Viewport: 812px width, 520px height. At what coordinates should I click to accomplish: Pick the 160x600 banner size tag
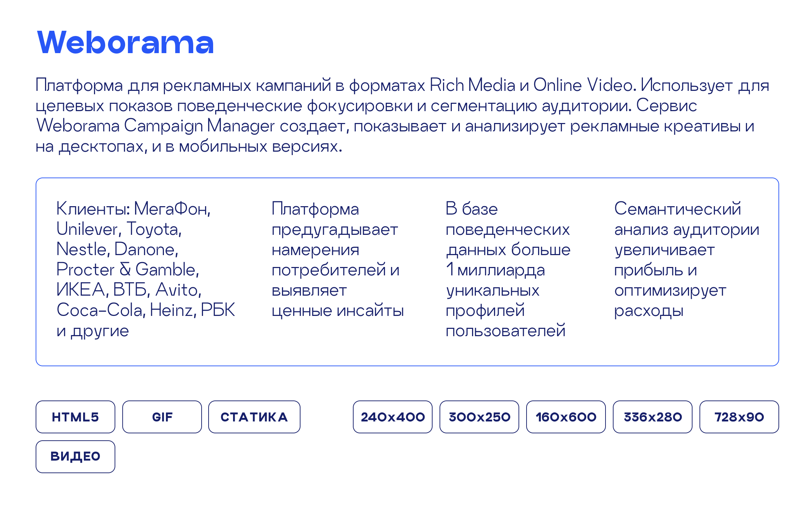pos(566,417)
